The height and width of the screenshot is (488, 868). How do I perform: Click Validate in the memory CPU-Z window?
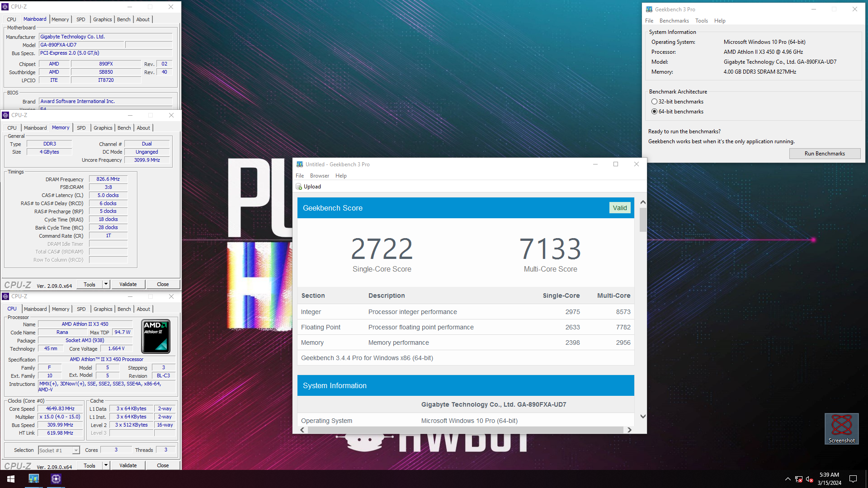(x=128, y=284)
